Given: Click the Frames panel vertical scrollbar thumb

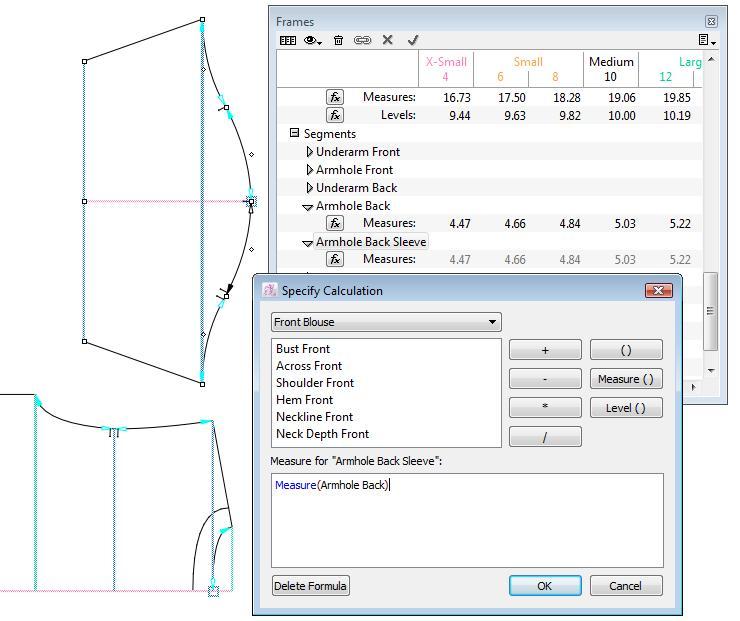Looking at the screenshot, I should (711, 311).
